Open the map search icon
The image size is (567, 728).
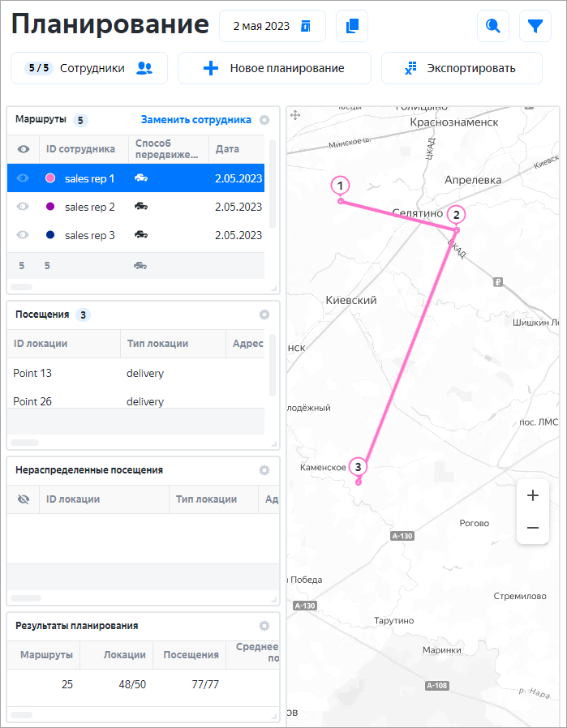[492, 26]
